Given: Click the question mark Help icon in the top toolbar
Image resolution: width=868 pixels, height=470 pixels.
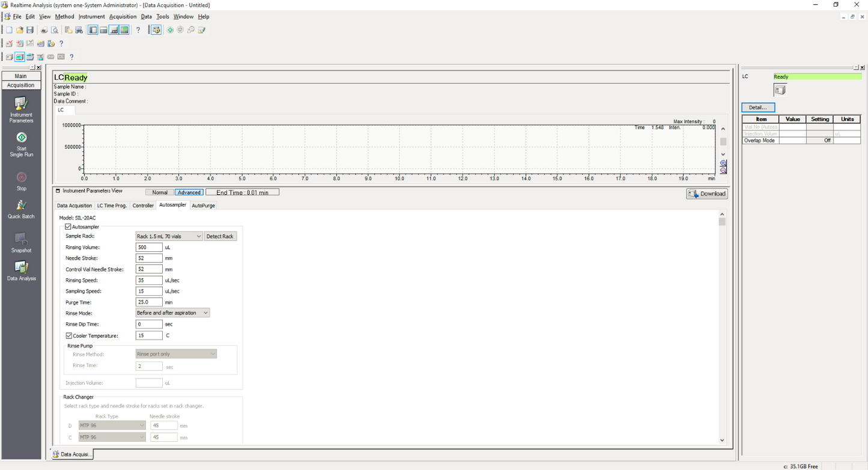Looking at the screenshot, I should coord(138,30).
